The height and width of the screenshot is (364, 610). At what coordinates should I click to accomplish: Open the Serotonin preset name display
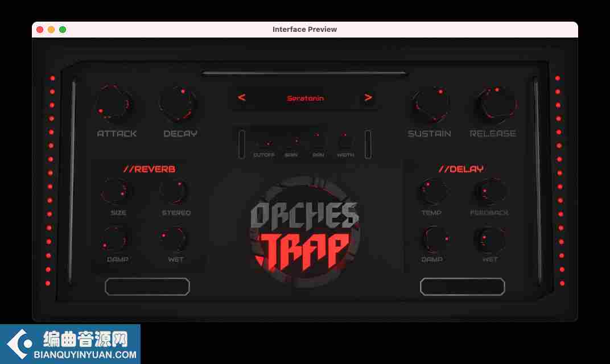point(306,98)
